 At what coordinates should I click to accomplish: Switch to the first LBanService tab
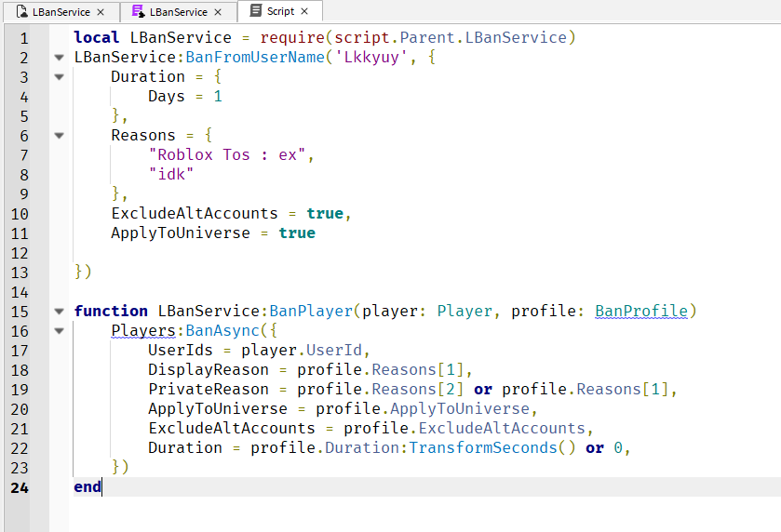(61, 12)
